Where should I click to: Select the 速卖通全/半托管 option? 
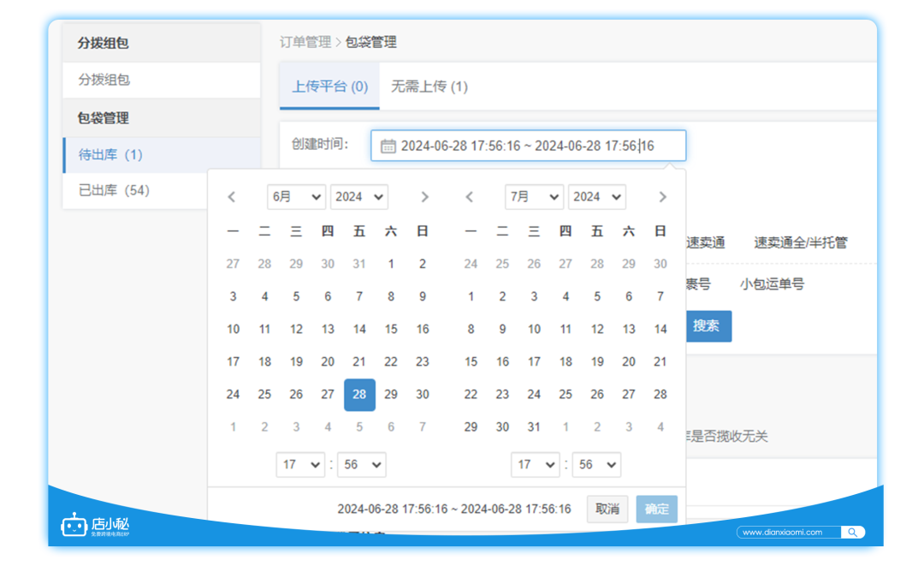(x=802, y=241)
